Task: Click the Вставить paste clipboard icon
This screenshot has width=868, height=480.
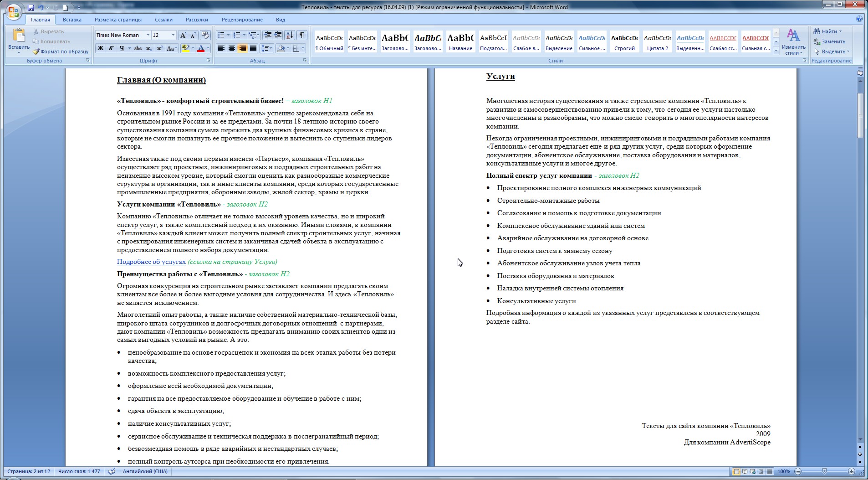Action: (x=19, y=36)
